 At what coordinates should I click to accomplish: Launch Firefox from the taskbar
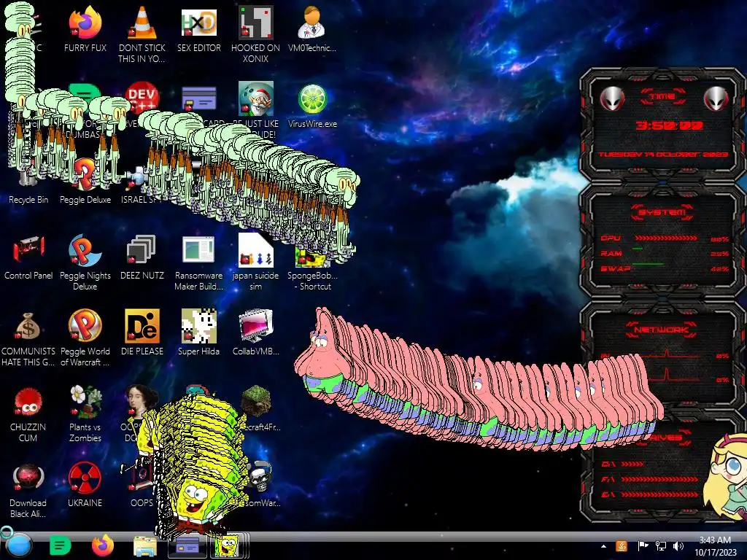pyautogui.click(x=102, y=545)
